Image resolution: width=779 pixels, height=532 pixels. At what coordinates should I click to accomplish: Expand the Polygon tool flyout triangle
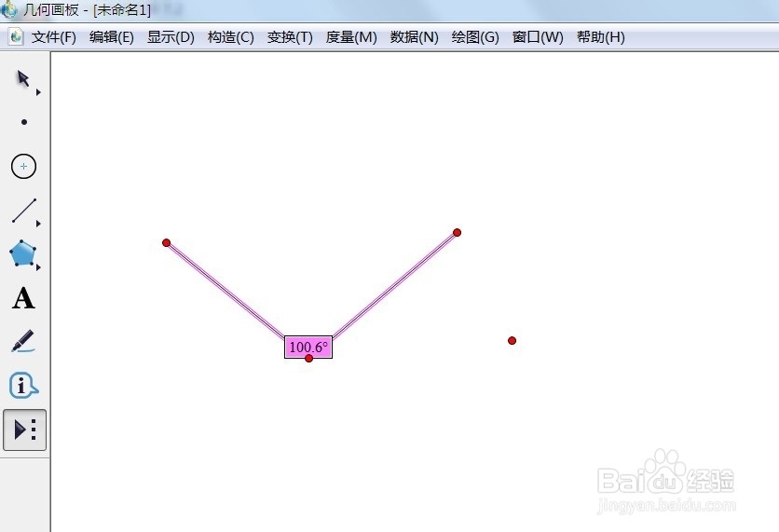38,267
